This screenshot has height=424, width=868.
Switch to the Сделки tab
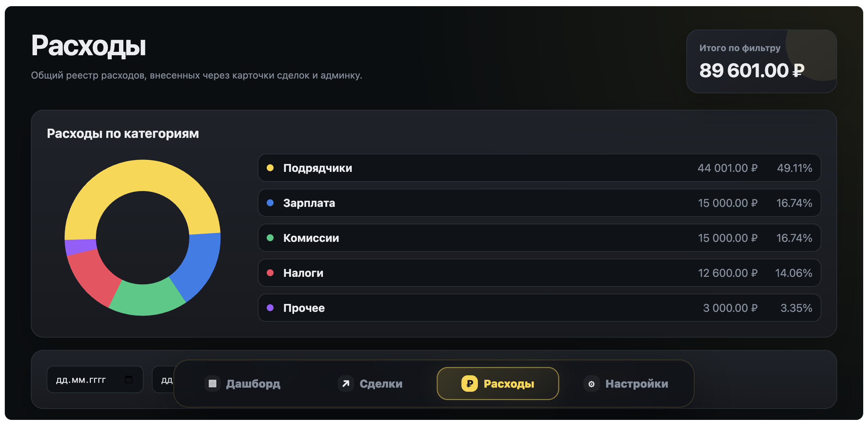tap(370, 384)
